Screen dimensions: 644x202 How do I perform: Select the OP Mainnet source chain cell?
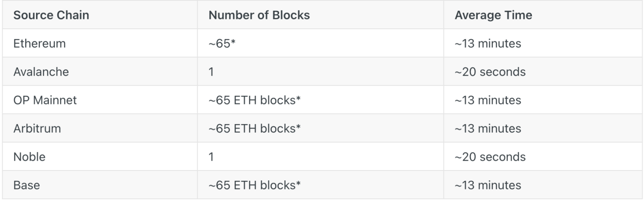click(45, 100)
